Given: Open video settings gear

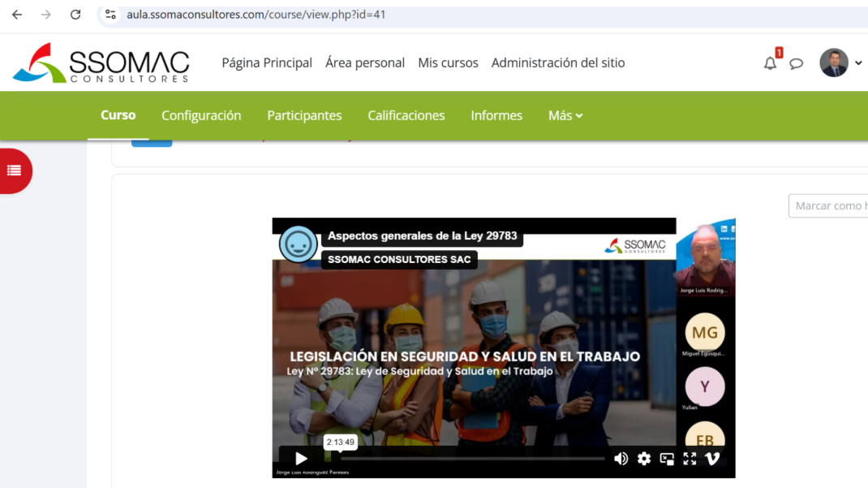Looking at the screenshot, I should tap(644, 459).
